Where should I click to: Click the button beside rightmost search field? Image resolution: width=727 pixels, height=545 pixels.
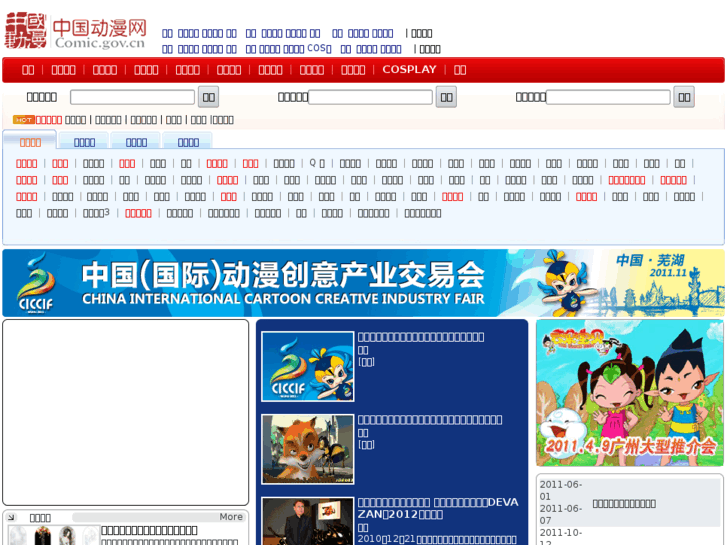click(x=684, y=97)
